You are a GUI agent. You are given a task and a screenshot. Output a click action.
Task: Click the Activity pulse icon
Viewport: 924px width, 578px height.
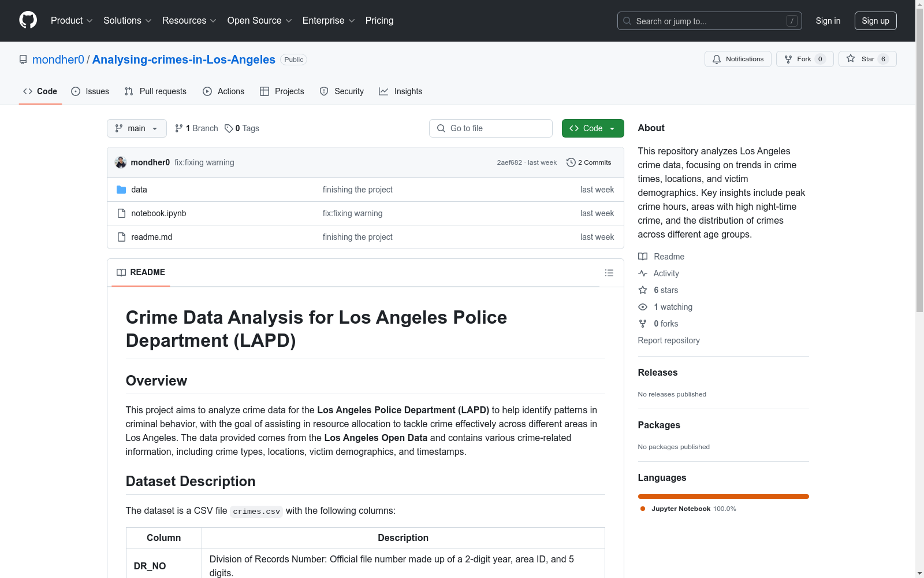click(x=643, y=273)
